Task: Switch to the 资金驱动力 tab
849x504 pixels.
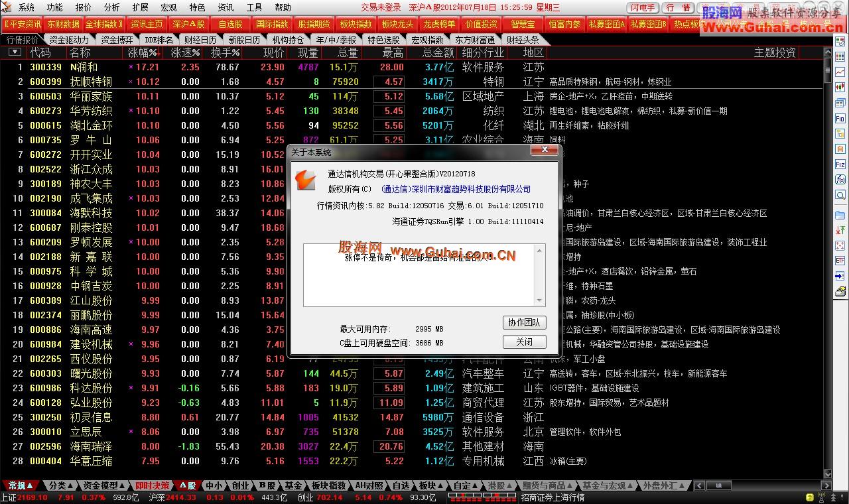Action: point(69,39)
